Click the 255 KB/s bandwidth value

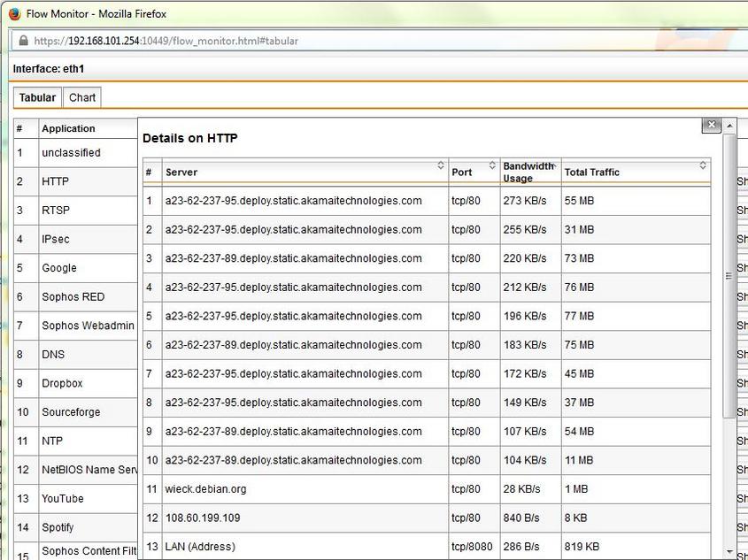[525, 230]
